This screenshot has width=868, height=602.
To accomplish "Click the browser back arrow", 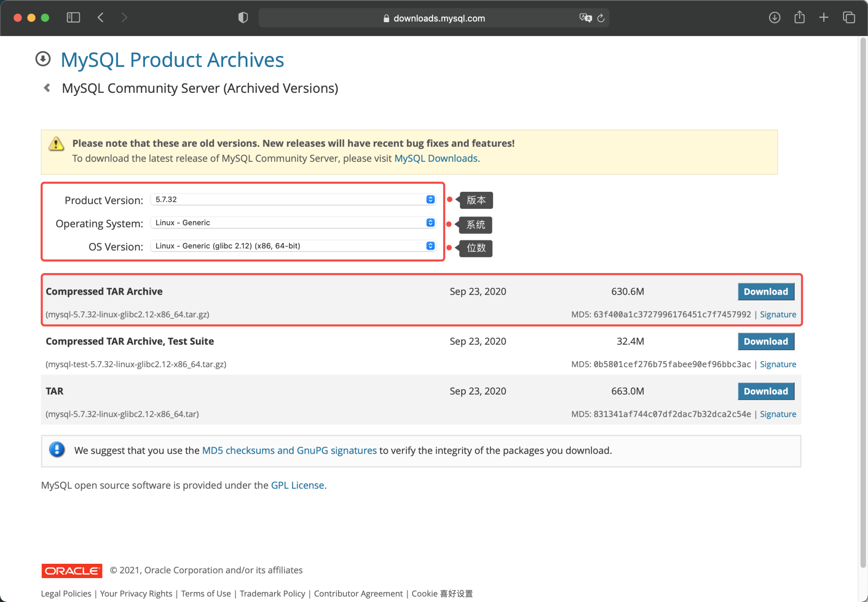I will tap(101, 18).
